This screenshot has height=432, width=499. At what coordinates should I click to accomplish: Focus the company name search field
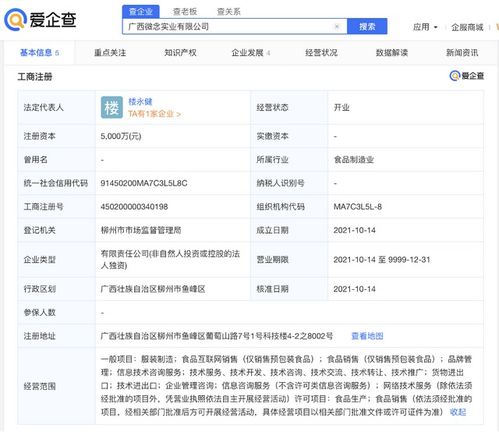pos(235,27)
